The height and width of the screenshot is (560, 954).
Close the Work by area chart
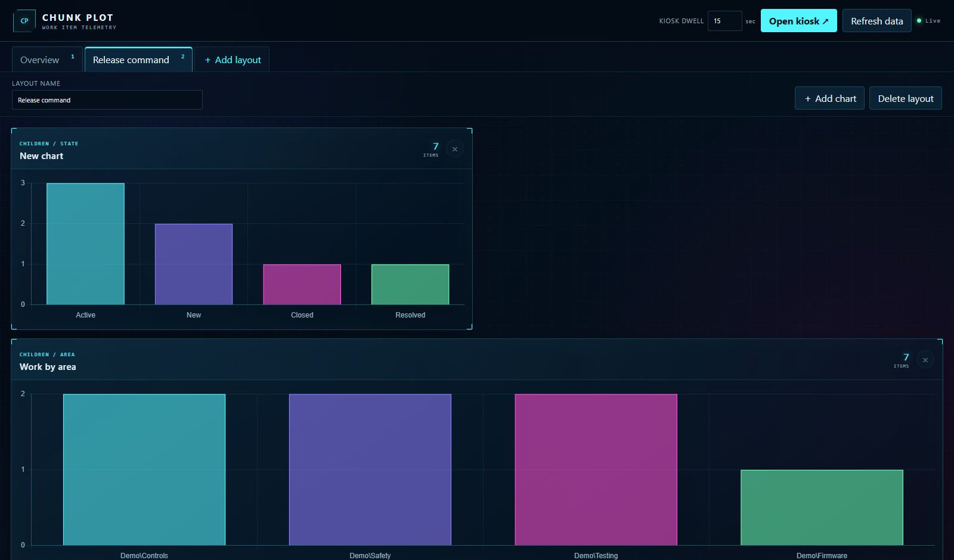pos(925,360)
